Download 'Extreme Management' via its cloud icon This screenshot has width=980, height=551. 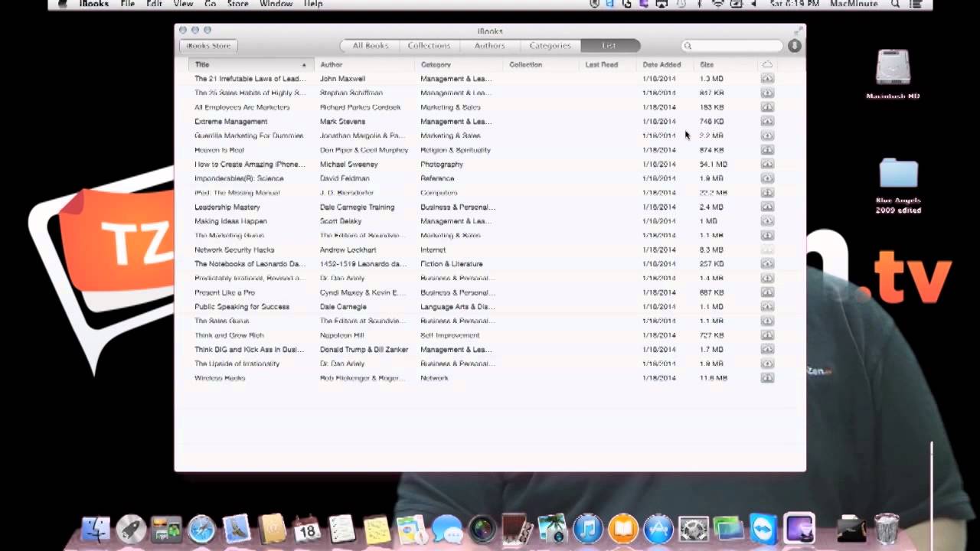pyautogui.click(x=767, y=121)
